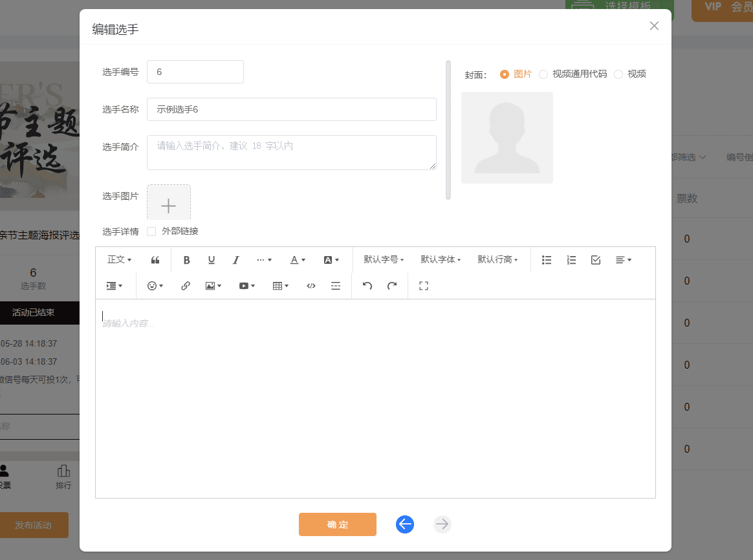Select 视频通用代码 as cover type
The image size is (753, 560).
[x=544, y=74]
